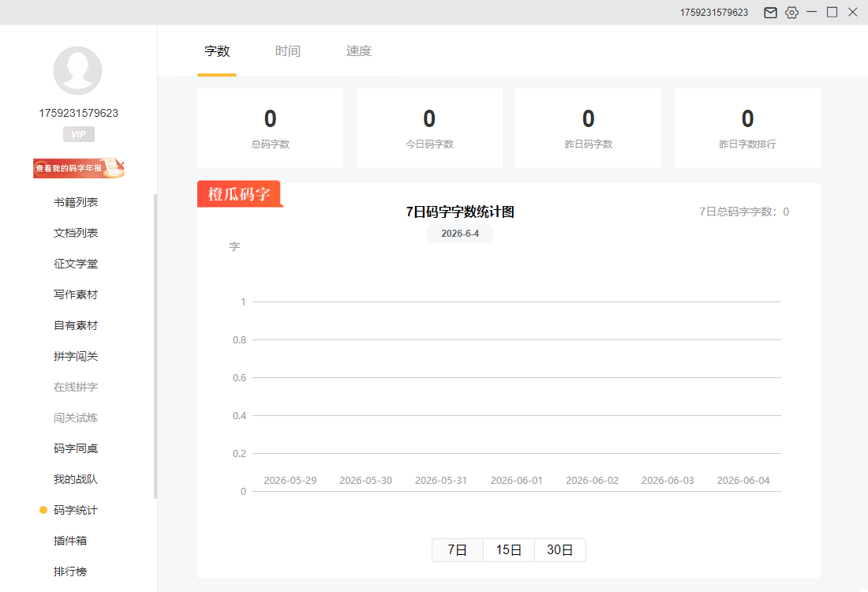Click the 今日码字数 stat card
The width and height of the screenshot is (868, 592).
click(429, 128)
